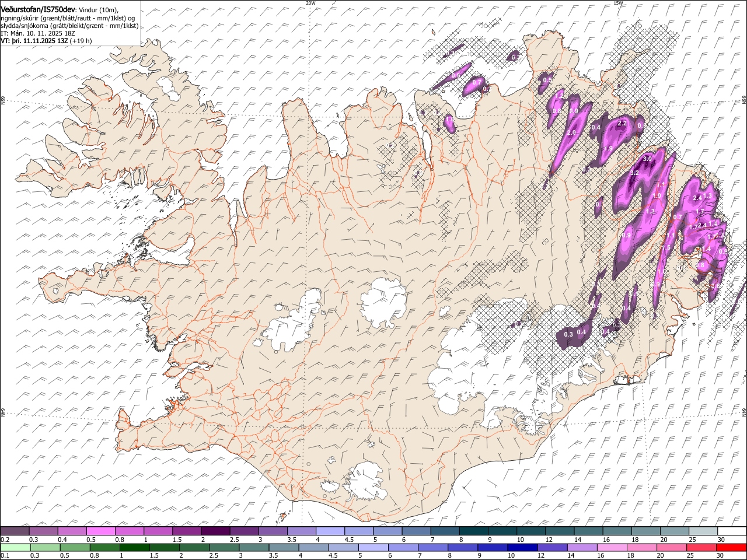Viewport: 747px width, 560px height.
Task: Pick the bright red 30 swatch in lower legend
Action: pyautogui.click(x=731, y=547)
